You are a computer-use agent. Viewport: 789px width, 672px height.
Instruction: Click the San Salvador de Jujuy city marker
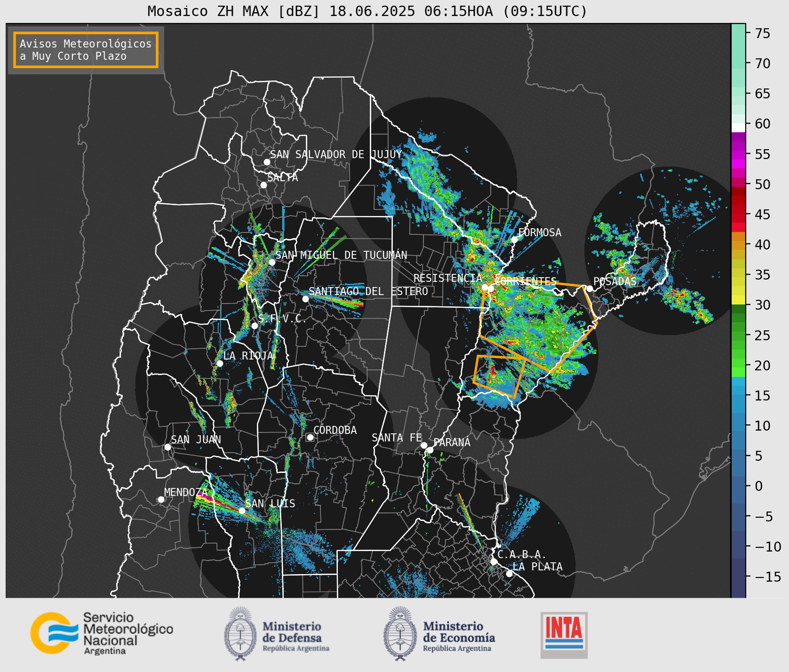[267, 162]
